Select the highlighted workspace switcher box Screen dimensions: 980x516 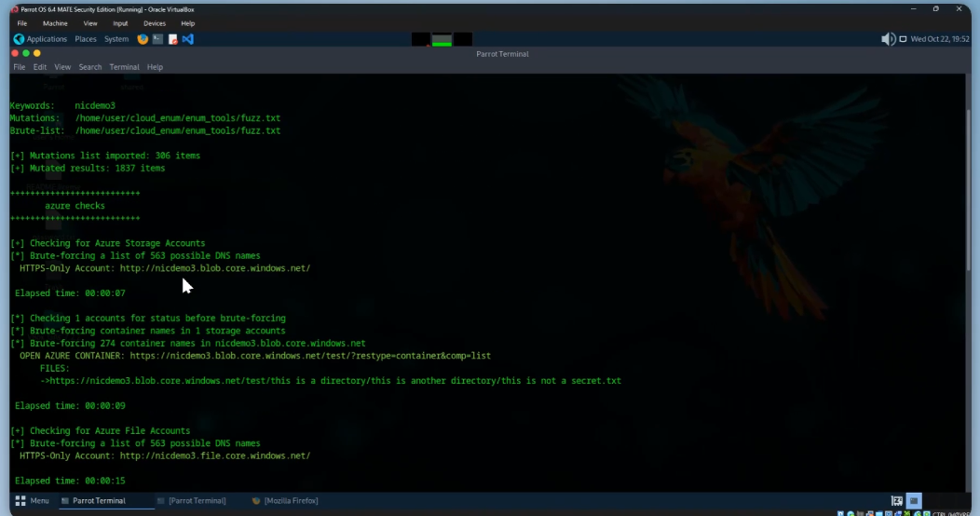point(914,500)
